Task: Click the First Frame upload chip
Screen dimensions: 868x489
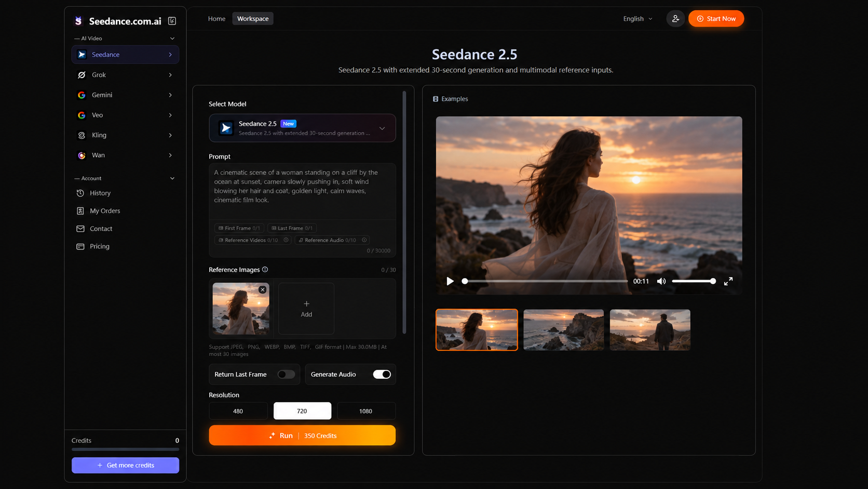Action: [x=239, y=228]
